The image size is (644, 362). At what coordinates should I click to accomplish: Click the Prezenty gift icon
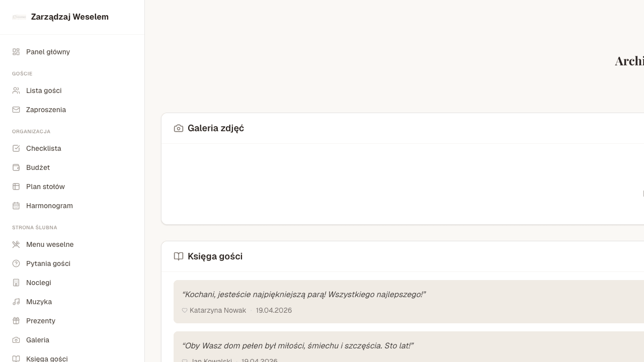tap(16, 321)
